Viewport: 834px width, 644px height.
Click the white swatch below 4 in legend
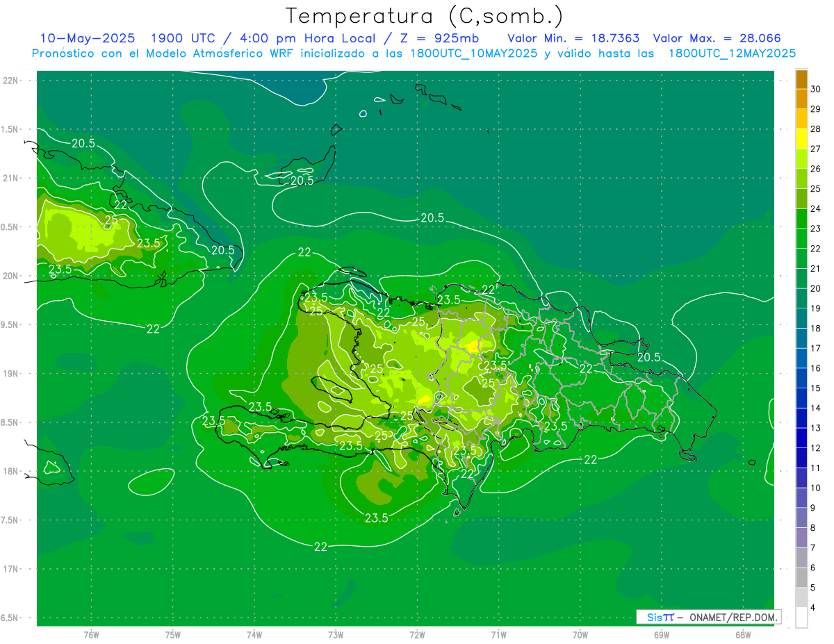pyautogui.click(x=801, y=618)
